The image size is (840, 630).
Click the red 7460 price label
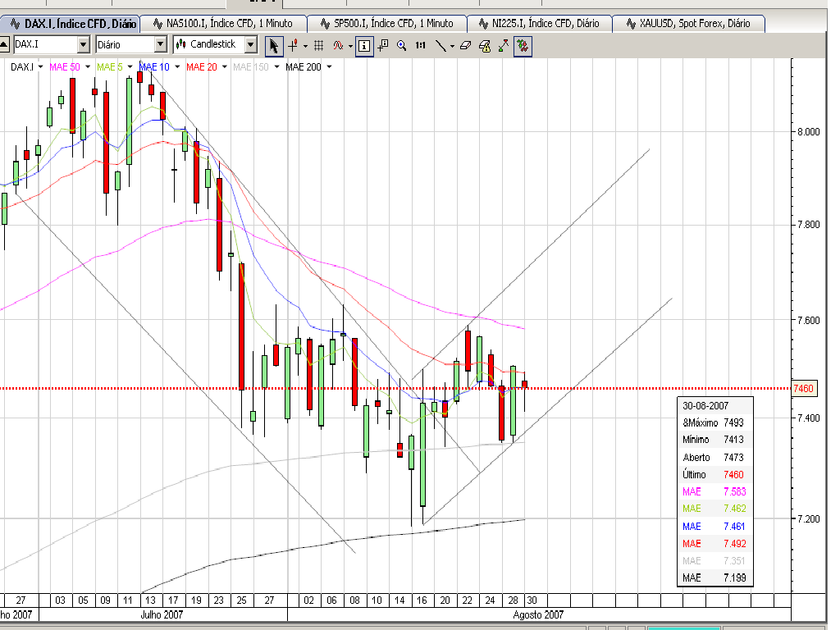[x=804, y=388]
